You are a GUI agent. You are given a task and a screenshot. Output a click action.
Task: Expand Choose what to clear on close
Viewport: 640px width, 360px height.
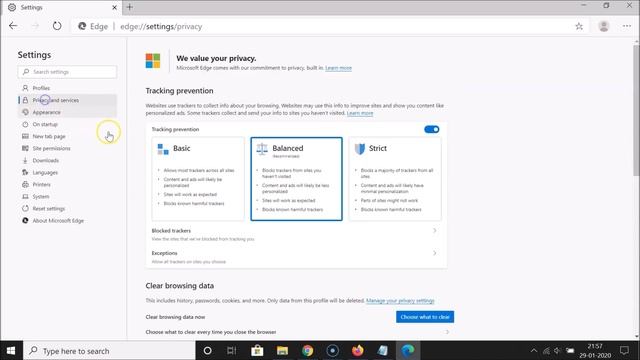[x=300, y=332]
